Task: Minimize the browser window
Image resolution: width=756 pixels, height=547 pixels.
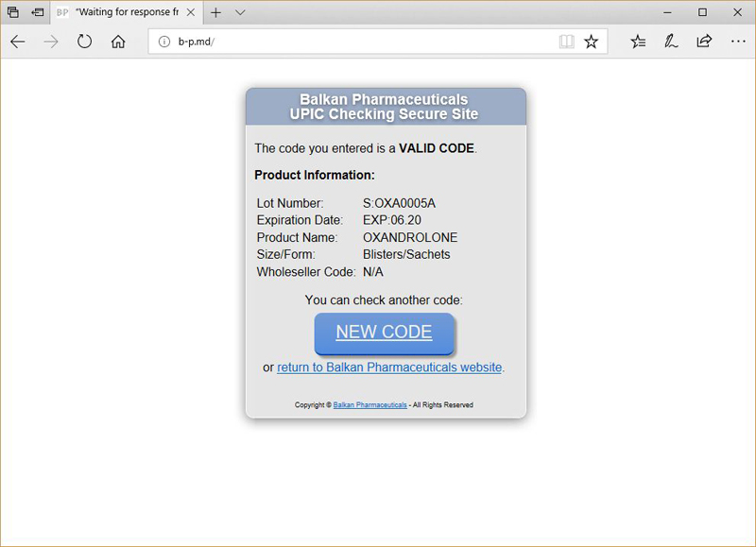Action: tap(667, 12)
